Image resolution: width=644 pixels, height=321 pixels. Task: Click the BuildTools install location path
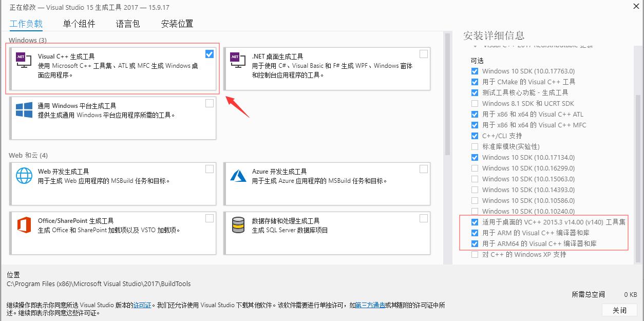click(x=99, y=284)
